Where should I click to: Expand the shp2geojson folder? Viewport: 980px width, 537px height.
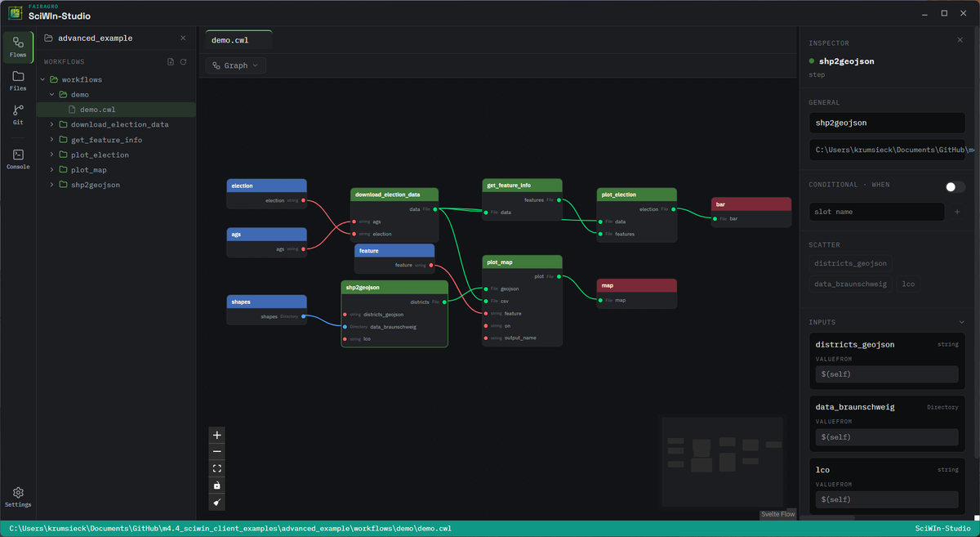pos(52,185)
